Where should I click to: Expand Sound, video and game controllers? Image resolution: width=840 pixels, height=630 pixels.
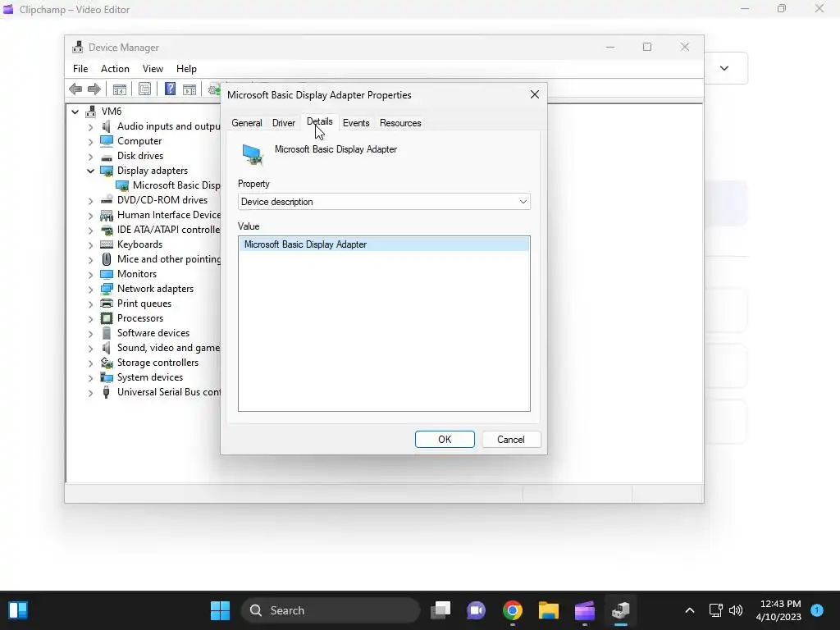tap(90, 348)
